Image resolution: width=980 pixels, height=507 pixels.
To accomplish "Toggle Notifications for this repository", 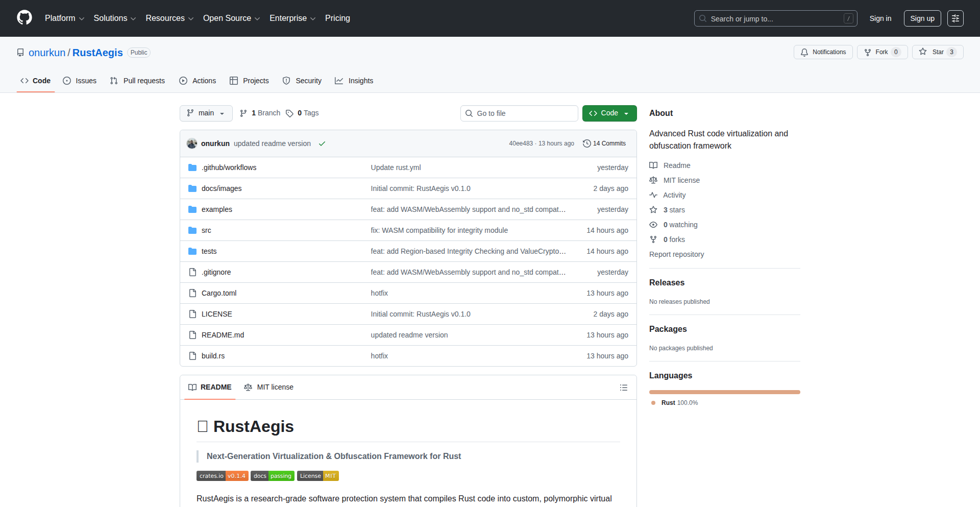I will (823, 52).
